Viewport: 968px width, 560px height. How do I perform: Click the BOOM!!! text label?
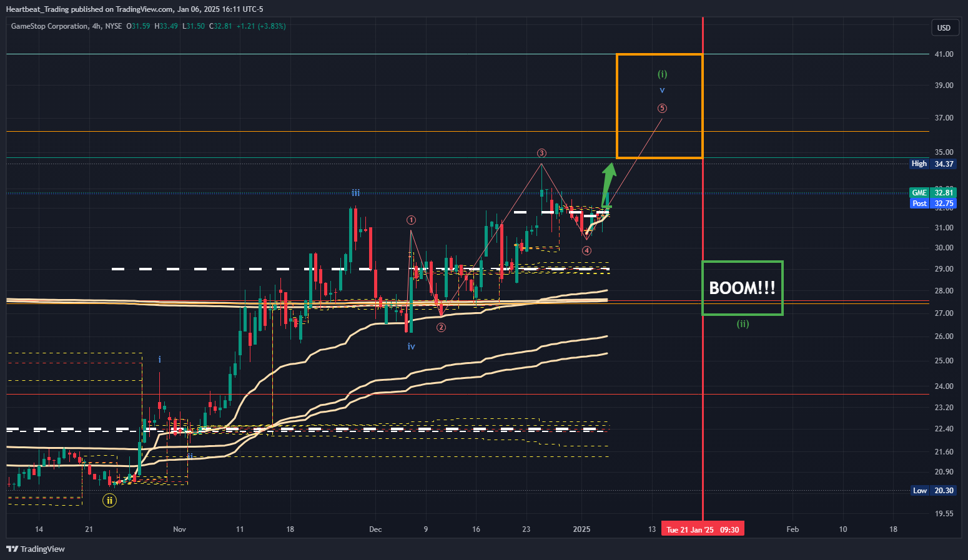point(743,288)
